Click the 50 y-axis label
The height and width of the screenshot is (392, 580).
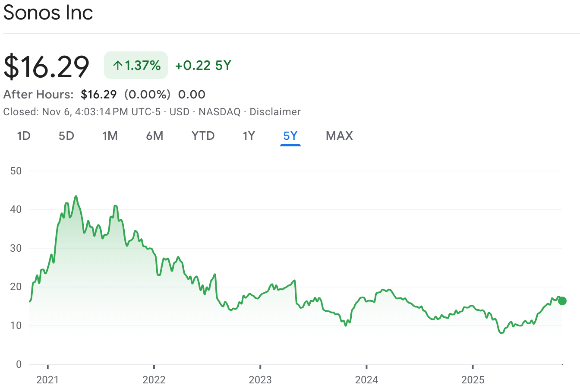pos(16,171)
